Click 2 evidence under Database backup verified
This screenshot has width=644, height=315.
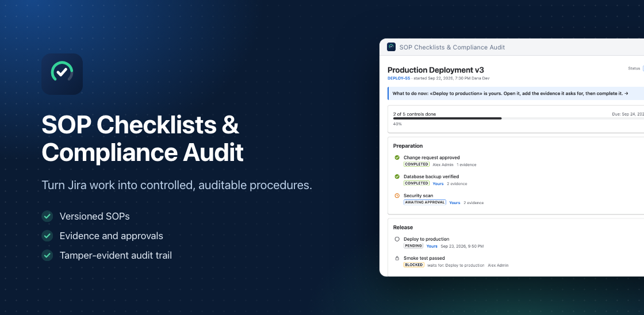(x=457, y=183)
